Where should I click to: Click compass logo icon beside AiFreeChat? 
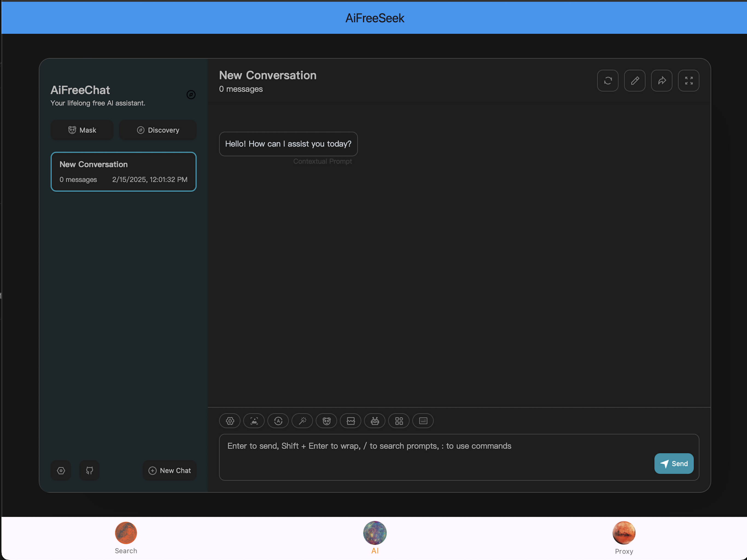191,95
